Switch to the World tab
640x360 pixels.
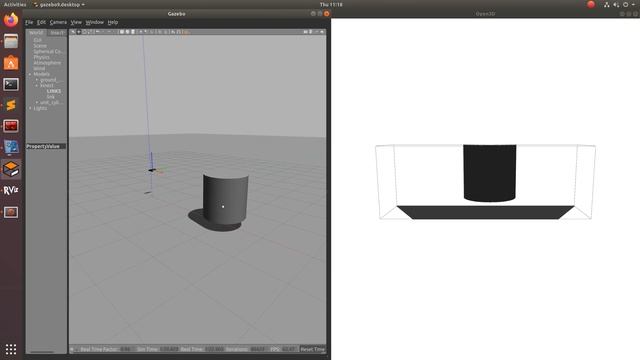tap(36, 33)
